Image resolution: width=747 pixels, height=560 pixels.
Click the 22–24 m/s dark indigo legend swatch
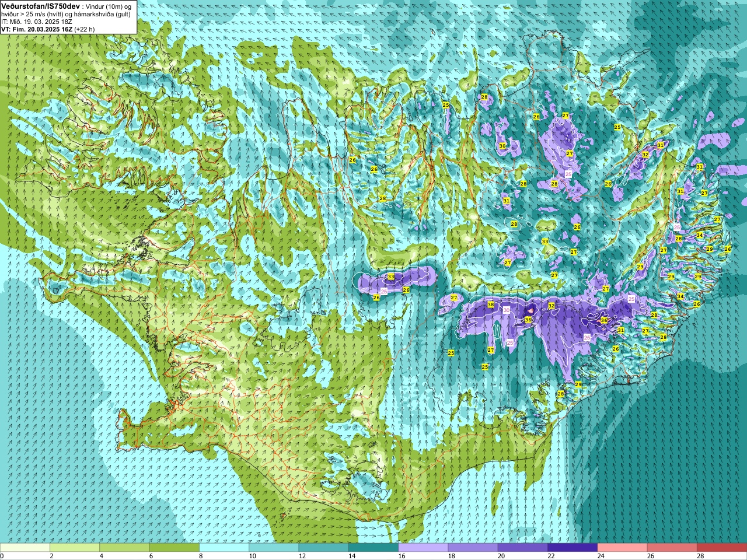[x=573, y=548]
